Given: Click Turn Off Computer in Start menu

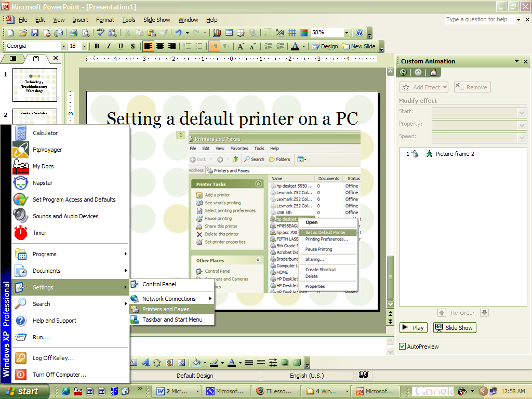Looking at the screenshot, I should click(x=70, y=375).
